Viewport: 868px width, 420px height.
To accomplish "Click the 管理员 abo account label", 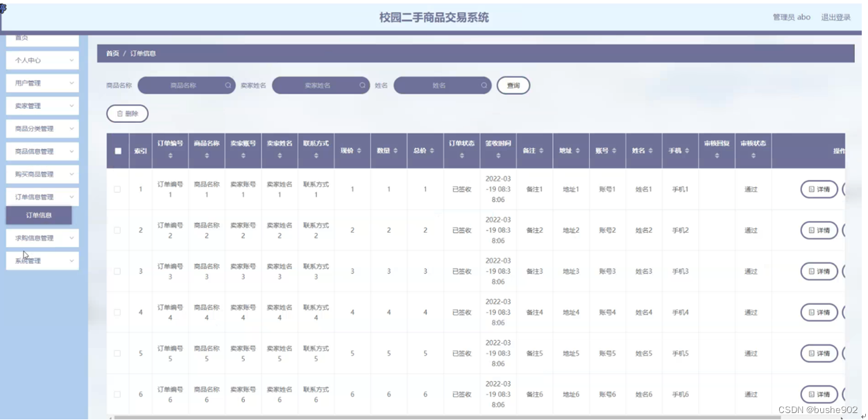I will tap(792, 17).
